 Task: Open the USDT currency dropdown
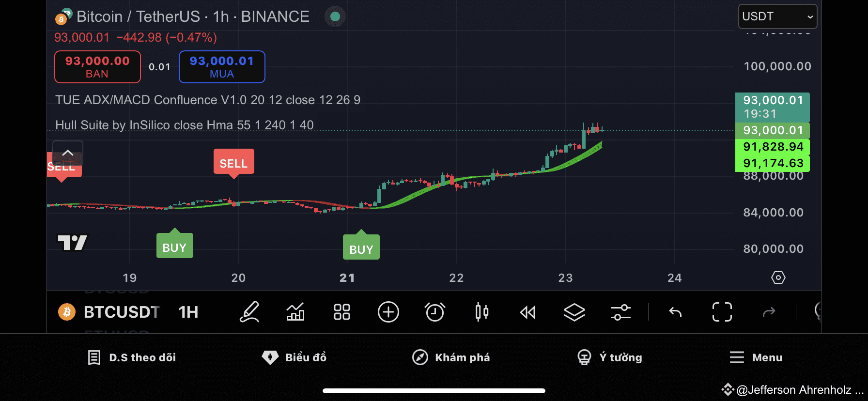tap(777, 16)
